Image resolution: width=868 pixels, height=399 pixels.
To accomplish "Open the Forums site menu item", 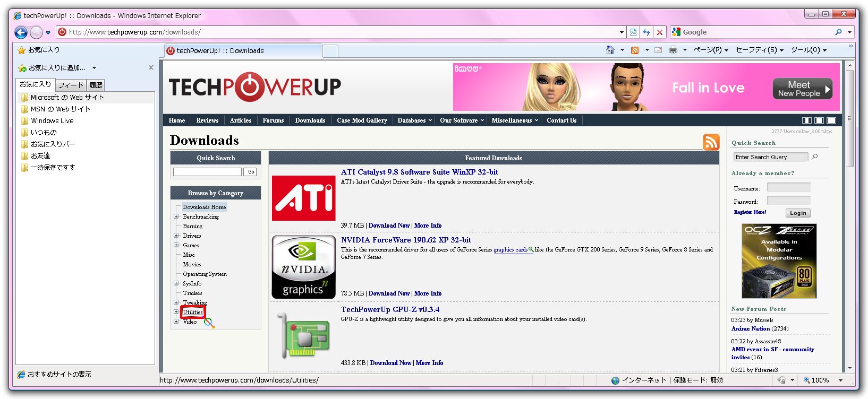I will (273, 120).
